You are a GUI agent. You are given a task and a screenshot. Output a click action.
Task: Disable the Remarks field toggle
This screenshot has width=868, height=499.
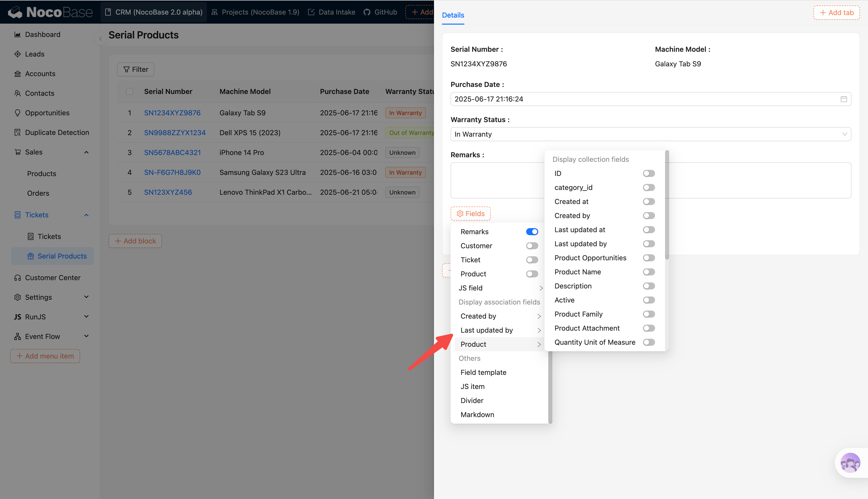click(x=532, y=231)
